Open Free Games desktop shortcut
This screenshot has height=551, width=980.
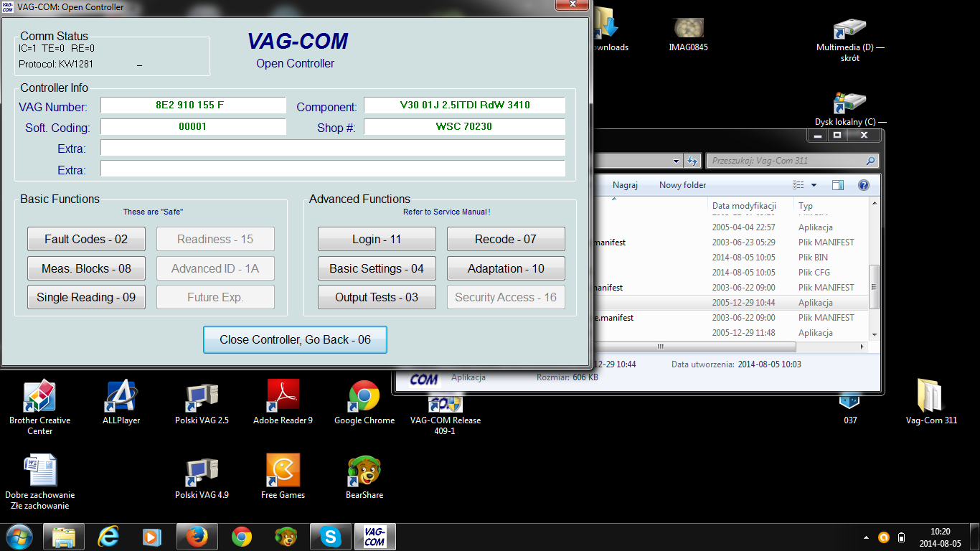pos(283,476)
